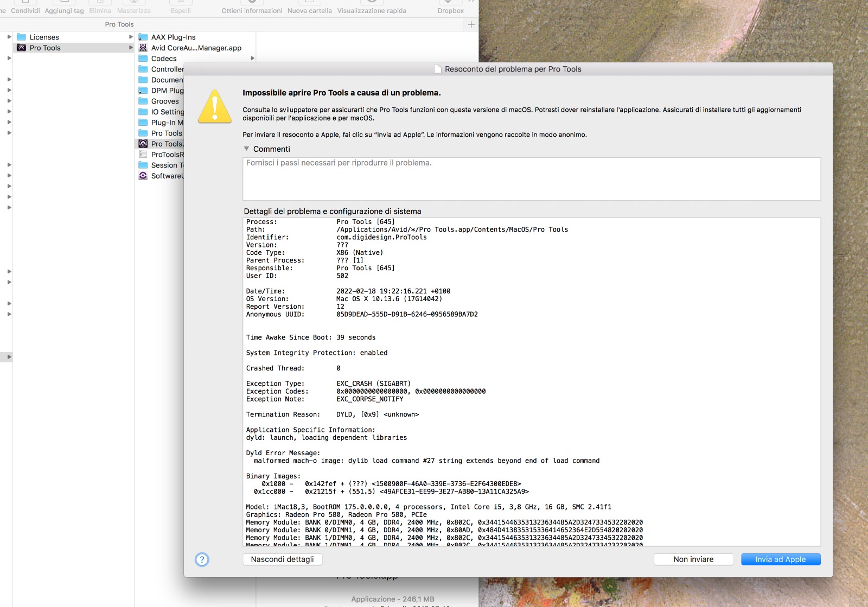Click the IO Settings folder icon
Viewport: 868px width, 607px height.
coord(143,112)
